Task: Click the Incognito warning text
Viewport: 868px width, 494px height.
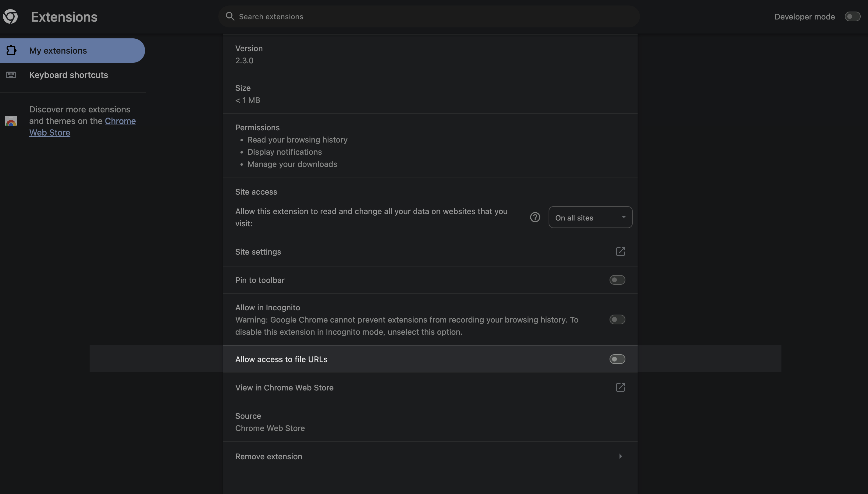Action: [x=407, y=326]
